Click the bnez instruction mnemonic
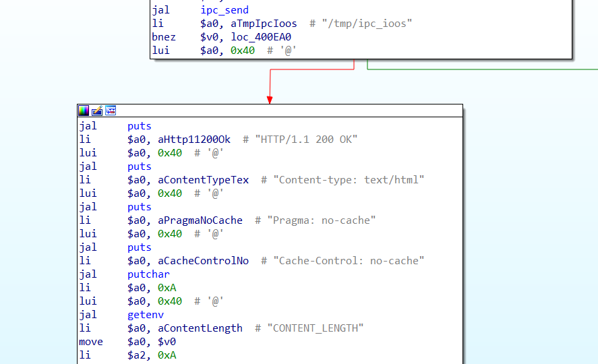 (164, 37)
